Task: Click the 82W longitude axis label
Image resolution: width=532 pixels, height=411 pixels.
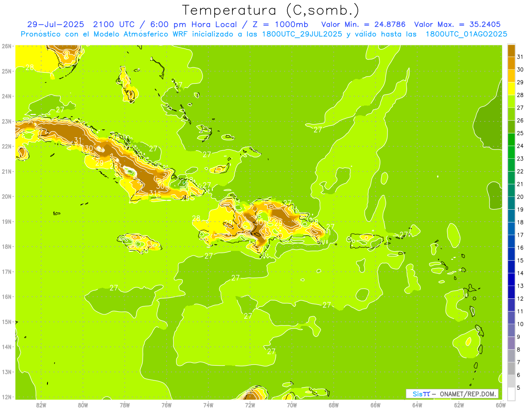Action: pyautogui.click(x=41, y=405)
